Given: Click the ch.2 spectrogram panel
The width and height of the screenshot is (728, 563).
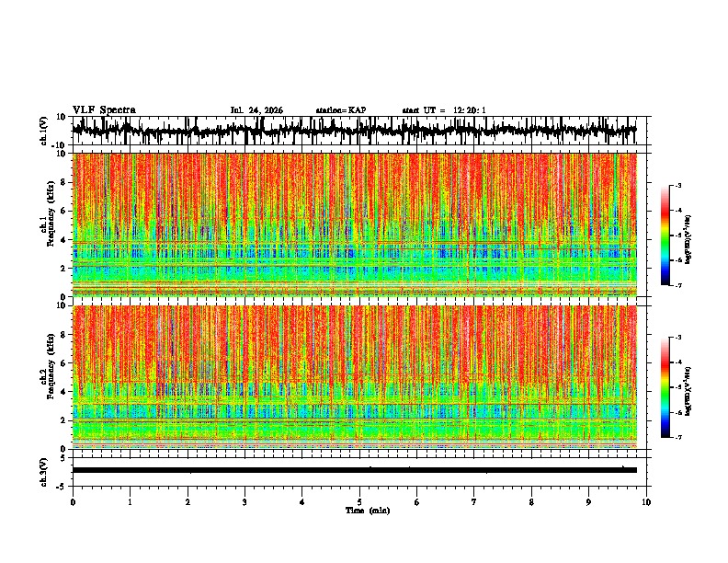Looking at the screenshot, I should (x=354, y=377).
